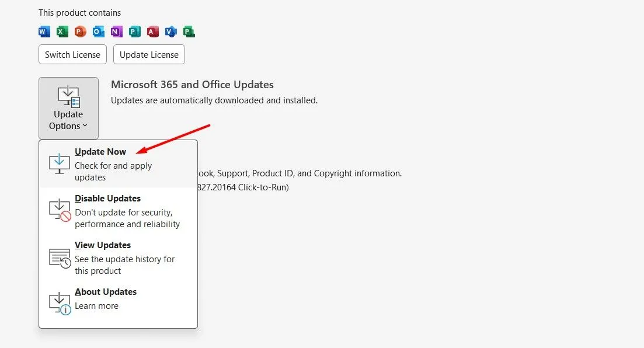Choose Disable Updates in the menu
The width and height of the screenshot is (644, 348).
click(x=108, y=198)
